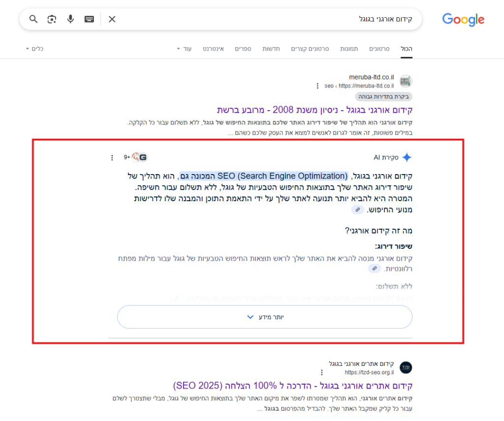The height and width of the screenshot is (421, 504).
Task: Click source link icon after שיפור דירוג text
Action: point(375,269)
